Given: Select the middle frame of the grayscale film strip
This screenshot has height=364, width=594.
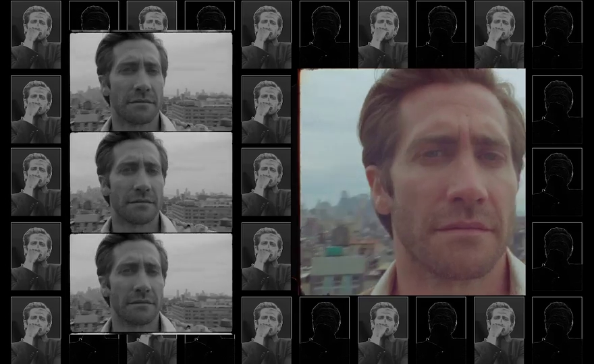Looking at the screenshot, I should 151,183.
